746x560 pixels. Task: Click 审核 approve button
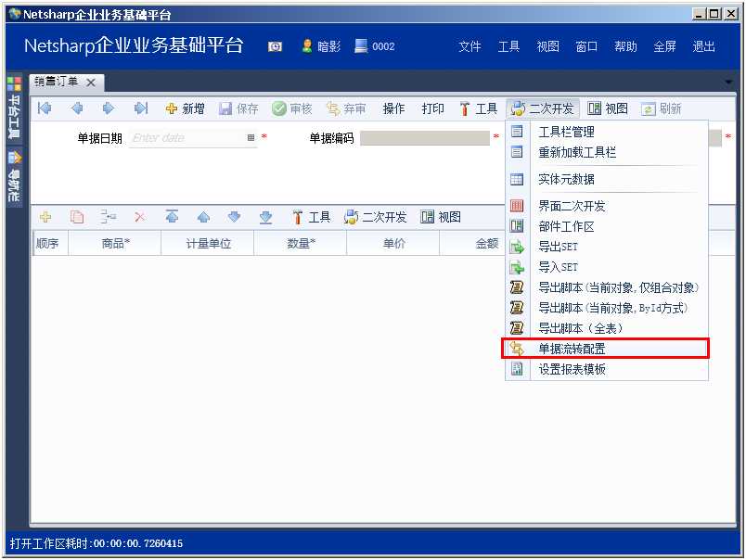click(292, 108)
